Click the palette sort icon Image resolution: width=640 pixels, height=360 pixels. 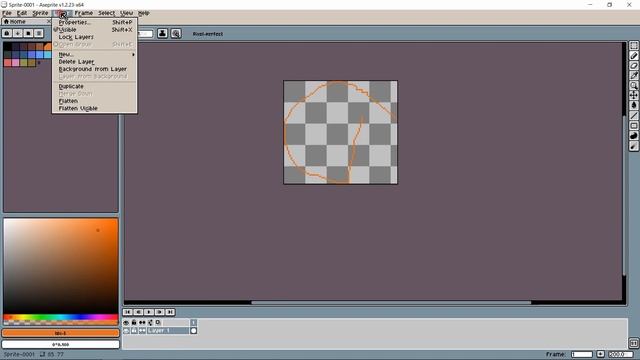click(x=18, y=33)
